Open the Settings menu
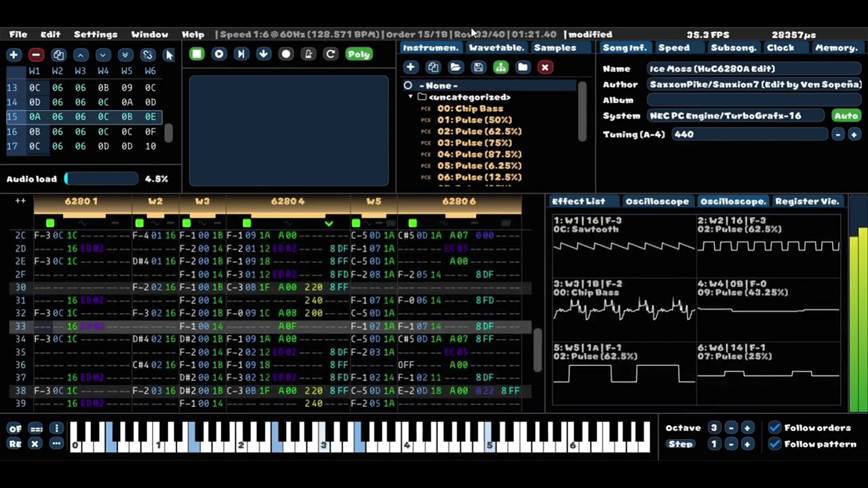 (96, 34)
